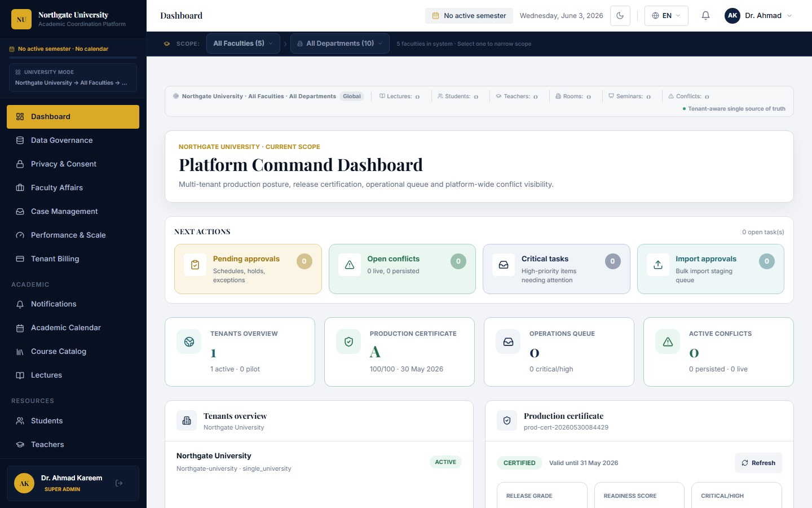Click the Performance & Scale gauge icon
The width and height of the screenshot is (812, 508).
coord(20,235)
